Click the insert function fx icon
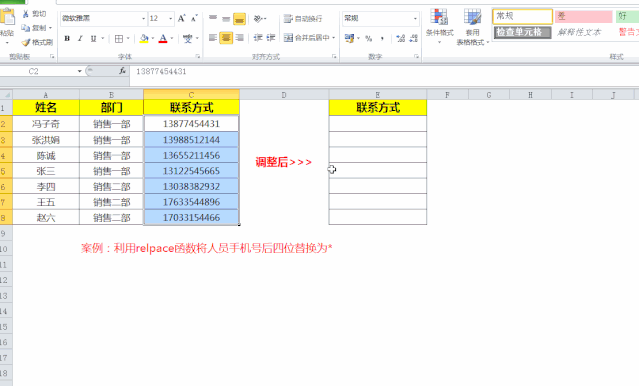Viewport: 639px width, 386px height. pos(122,71)
